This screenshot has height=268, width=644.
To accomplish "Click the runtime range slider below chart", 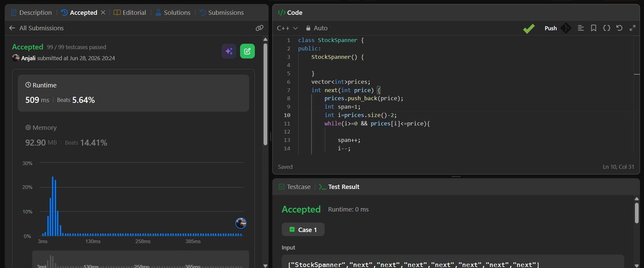I will coord(141,259).
